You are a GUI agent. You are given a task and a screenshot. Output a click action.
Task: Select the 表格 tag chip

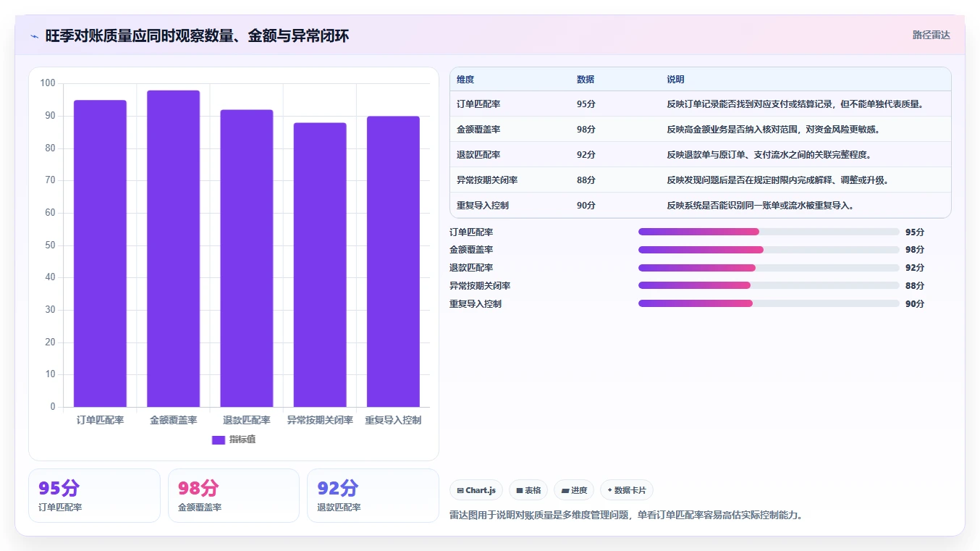(x=528, y=490)
